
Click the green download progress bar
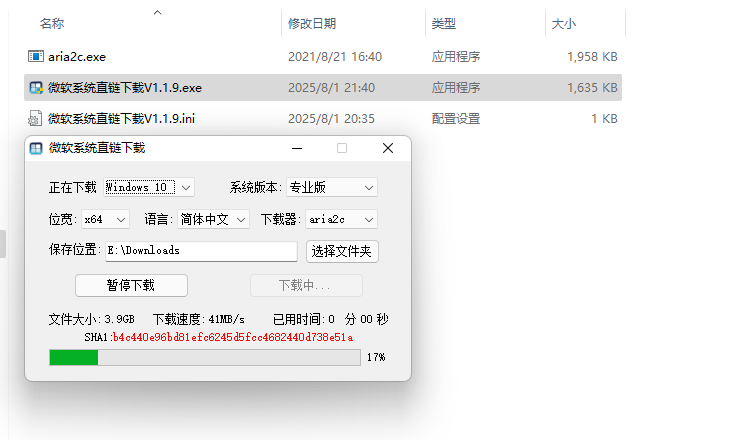205,358
